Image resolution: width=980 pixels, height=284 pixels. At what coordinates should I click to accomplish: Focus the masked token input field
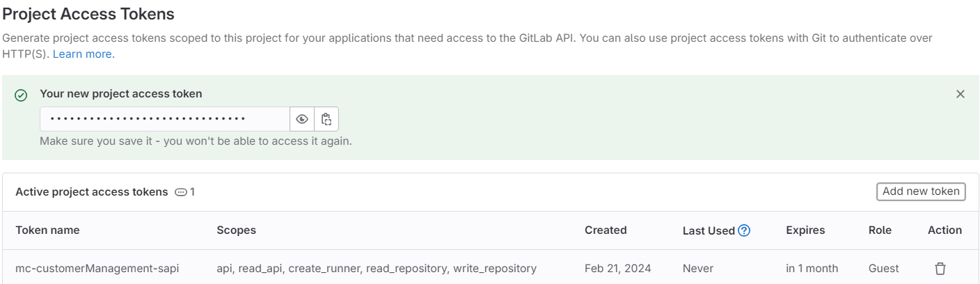(164, 119)
